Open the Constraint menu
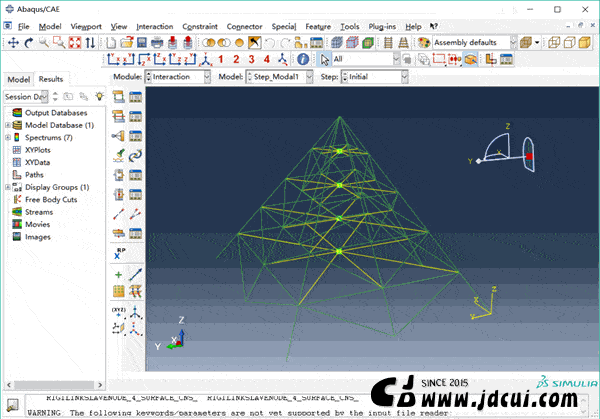Screen dimensions: 600x419 pyautogui.click(x=200, y=26)
